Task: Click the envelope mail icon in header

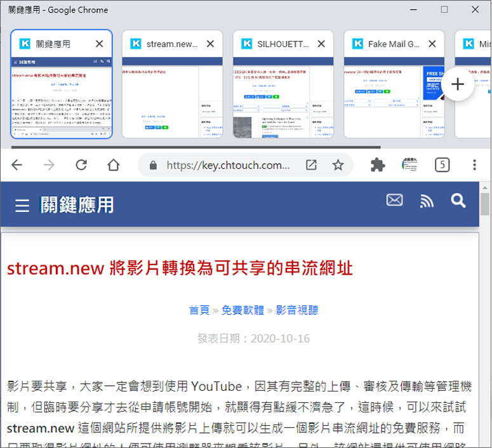Action: 394,200
